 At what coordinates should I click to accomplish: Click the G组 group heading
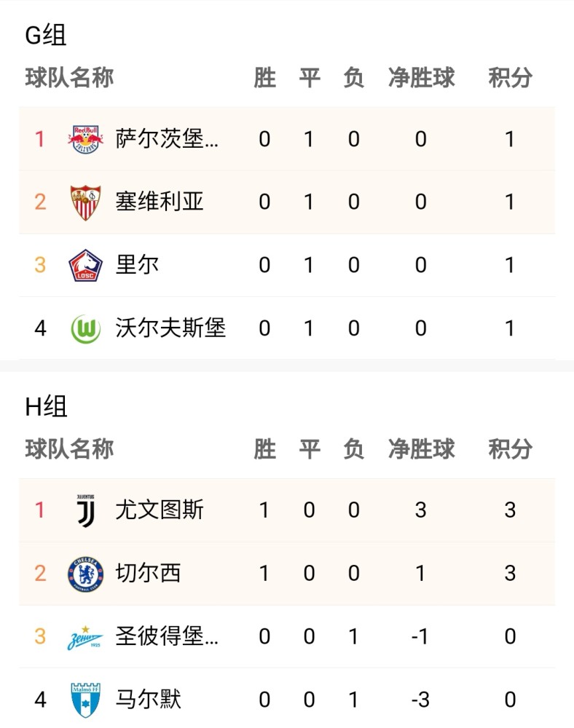pos(45,35)
